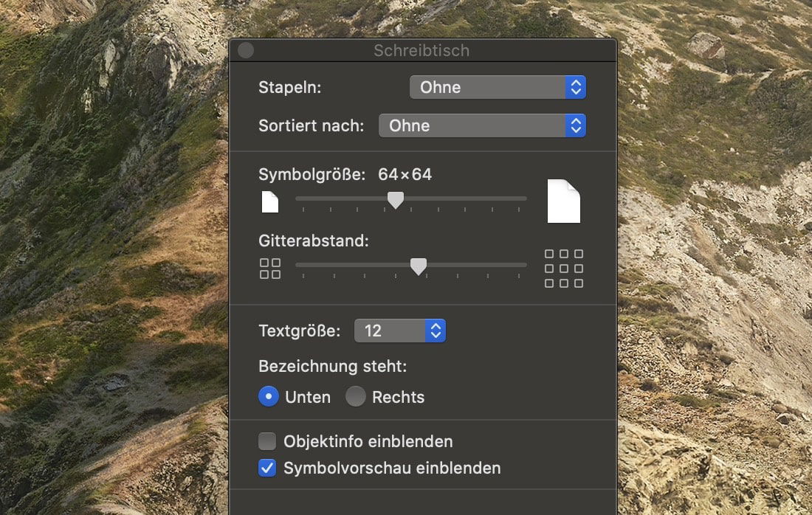Click the Schreibtisch window title bar
The height and width of the screenshot is (515, 812).
pyautogui.click(x=422, y=50)
